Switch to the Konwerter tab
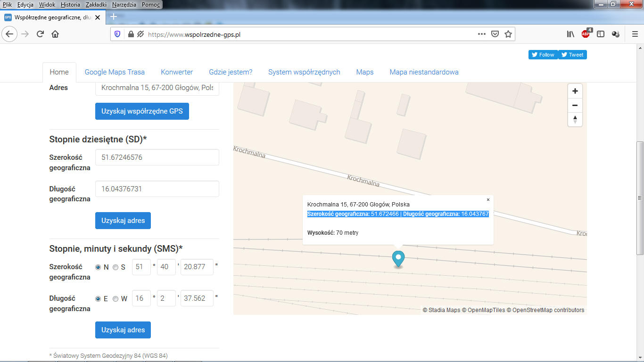 point(177,72)
